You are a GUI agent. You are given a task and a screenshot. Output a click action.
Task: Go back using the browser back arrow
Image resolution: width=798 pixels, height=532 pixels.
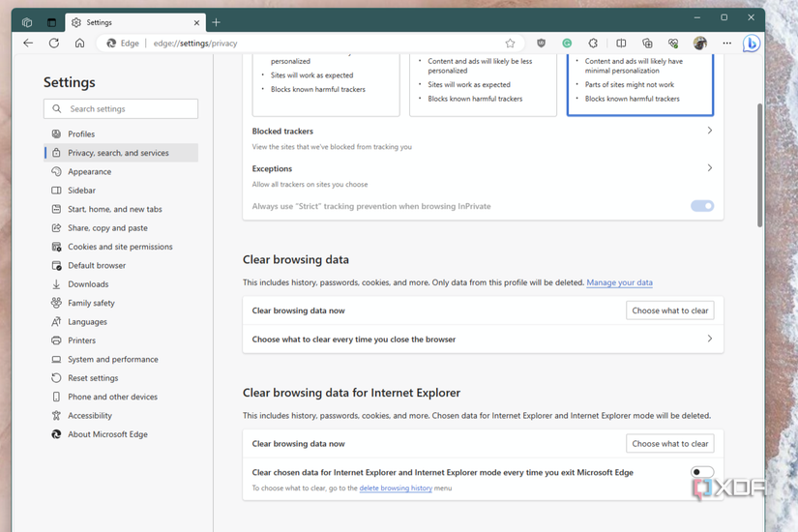coord(28,44)
